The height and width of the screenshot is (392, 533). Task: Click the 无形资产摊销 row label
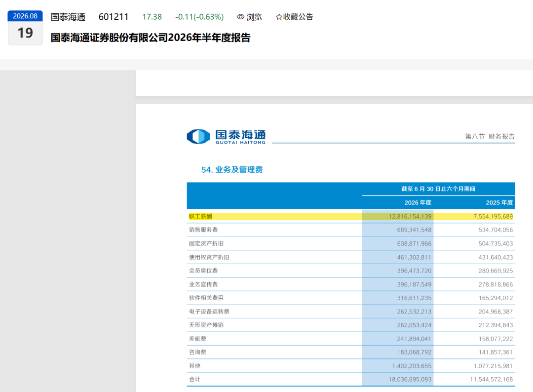(x=206, y=325)
